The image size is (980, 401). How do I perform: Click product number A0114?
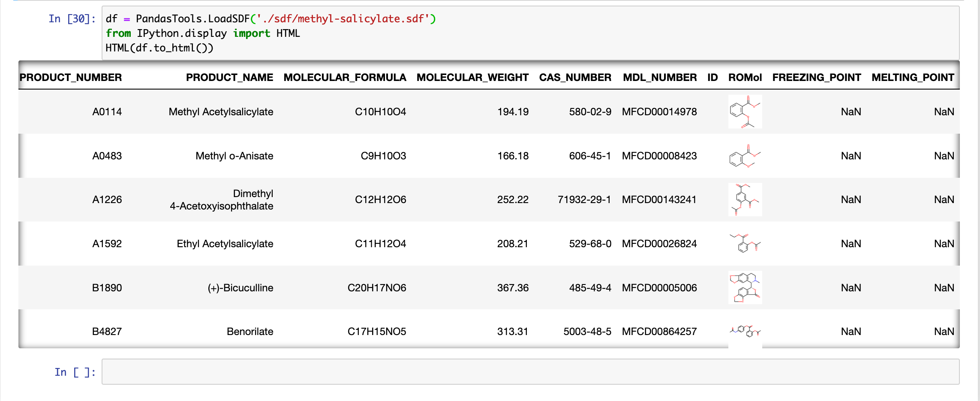coord(107,112)
